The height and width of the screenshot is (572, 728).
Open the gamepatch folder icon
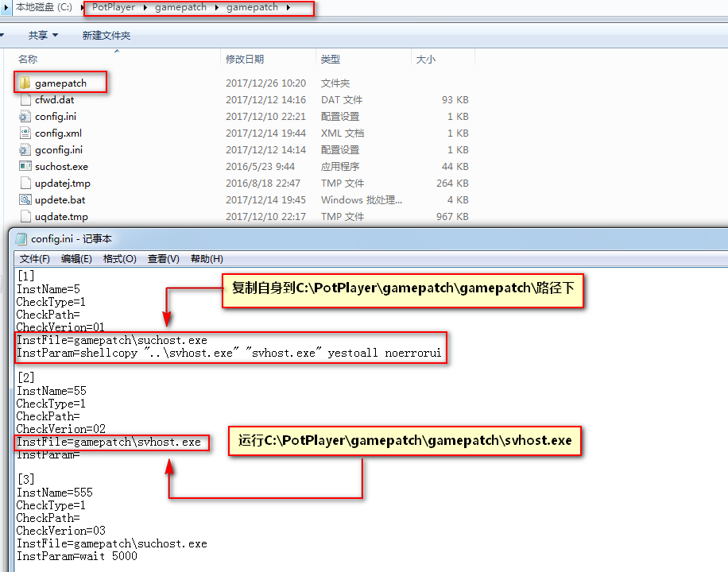[25, 83]
